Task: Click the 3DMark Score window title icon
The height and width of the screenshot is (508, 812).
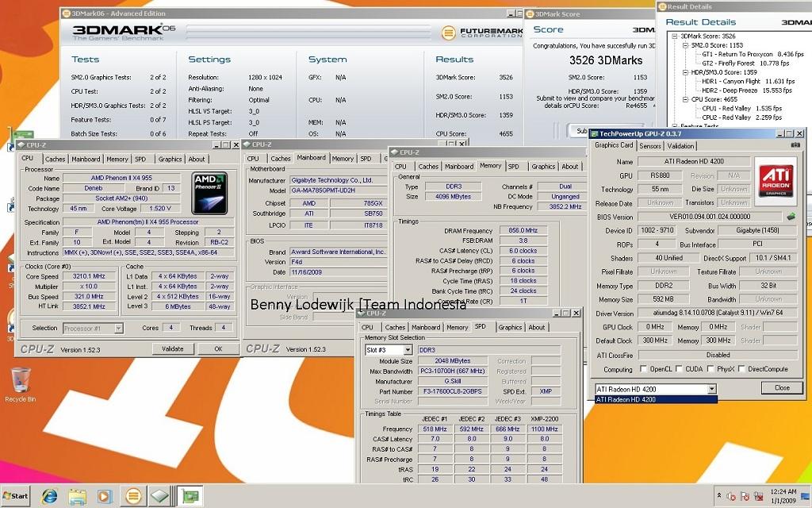Action: pos(530,14)
